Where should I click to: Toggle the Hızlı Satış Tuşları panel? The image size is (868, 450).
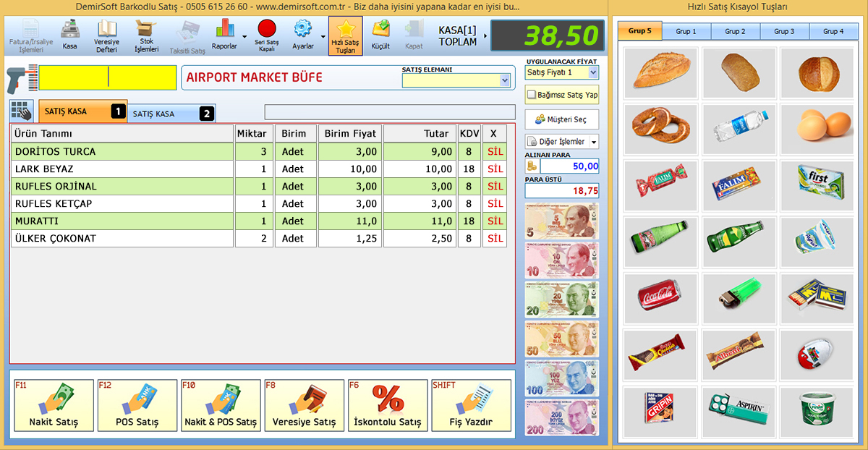(346, 35)
